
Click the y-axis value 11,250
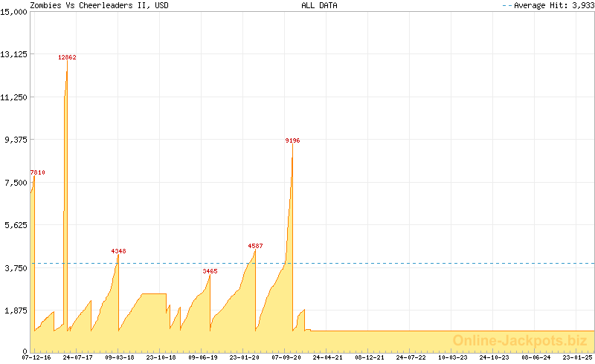13,97
